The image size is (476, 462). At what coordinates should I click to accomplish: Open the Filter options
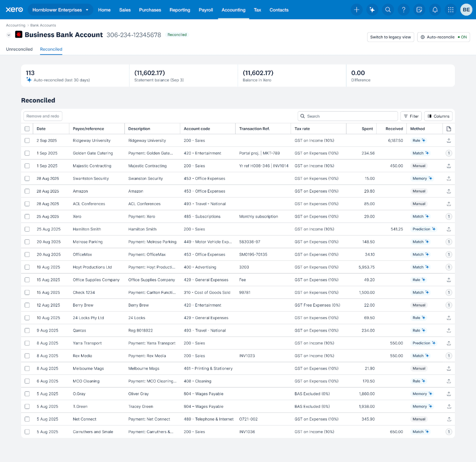pyautogui.click(x=411, y=116)
